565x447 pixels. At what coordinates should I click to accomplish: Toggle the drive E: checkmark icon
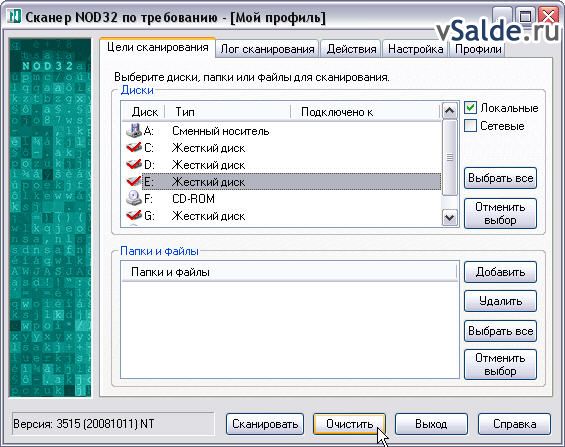(134, 181)
